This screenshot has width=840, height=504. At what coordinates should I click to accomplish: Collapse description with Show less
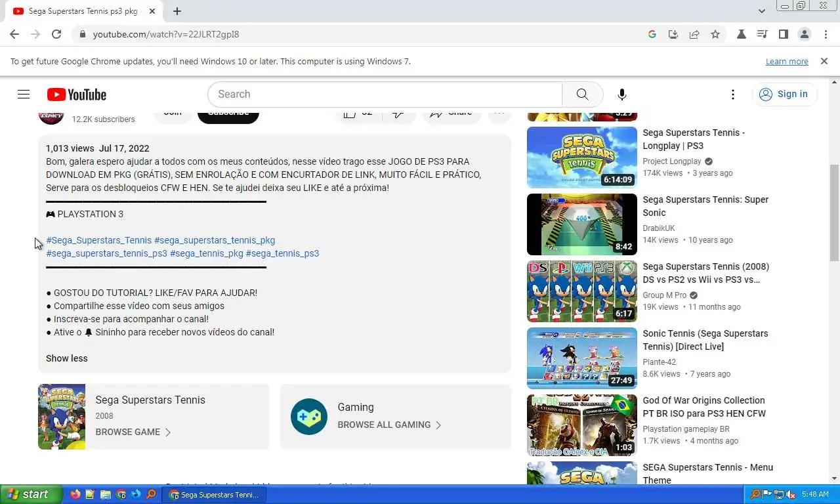pyautogui.click(x=66, y=358)
